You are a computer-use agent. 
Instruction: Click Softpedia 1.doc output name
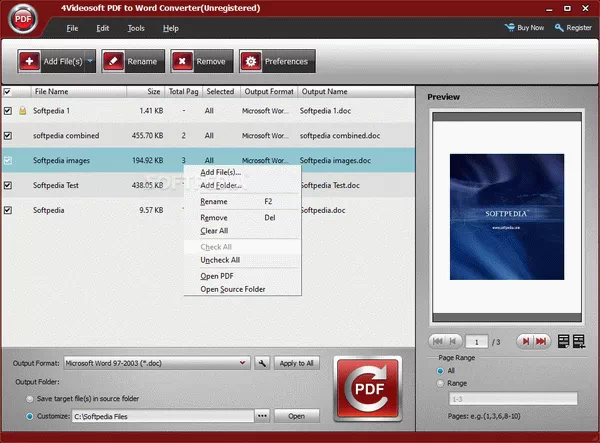pos(325,111)
